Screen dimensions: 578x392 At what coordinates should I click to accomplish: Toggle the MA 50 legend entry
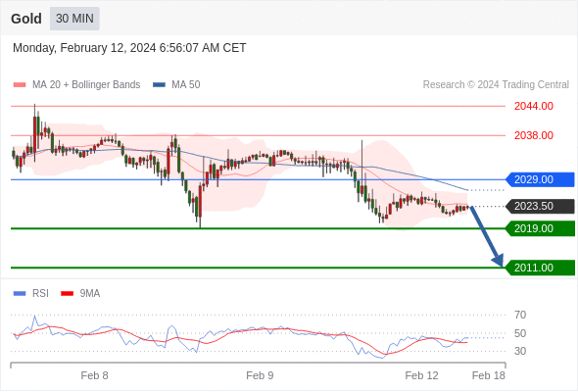click(x=176, y=85)
